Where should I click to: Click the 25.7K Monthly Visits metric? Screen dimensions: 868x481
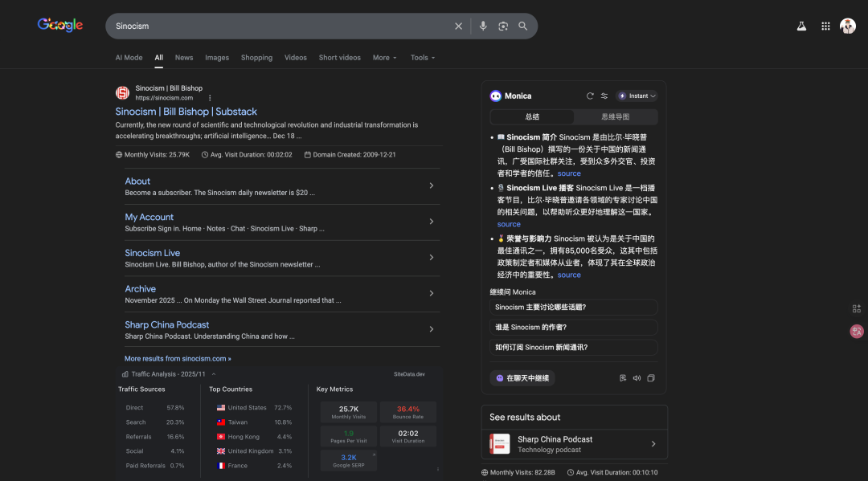[349, 412]
